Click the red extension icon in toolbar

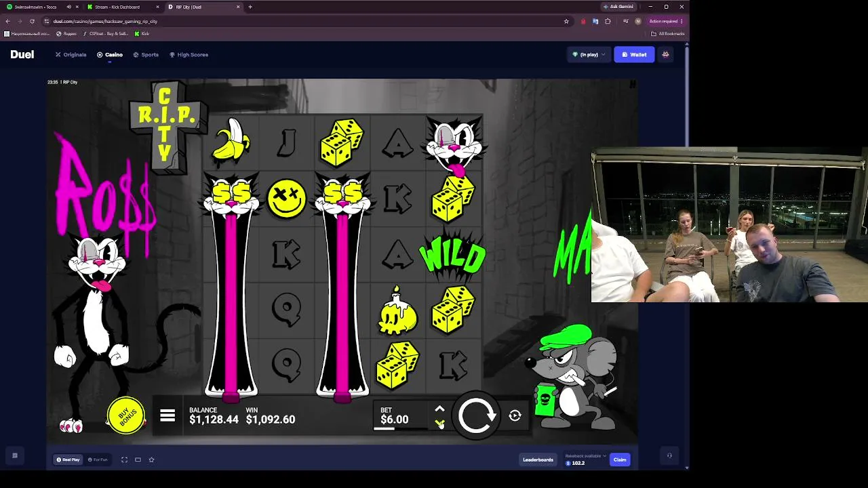(x=583, y=21)
